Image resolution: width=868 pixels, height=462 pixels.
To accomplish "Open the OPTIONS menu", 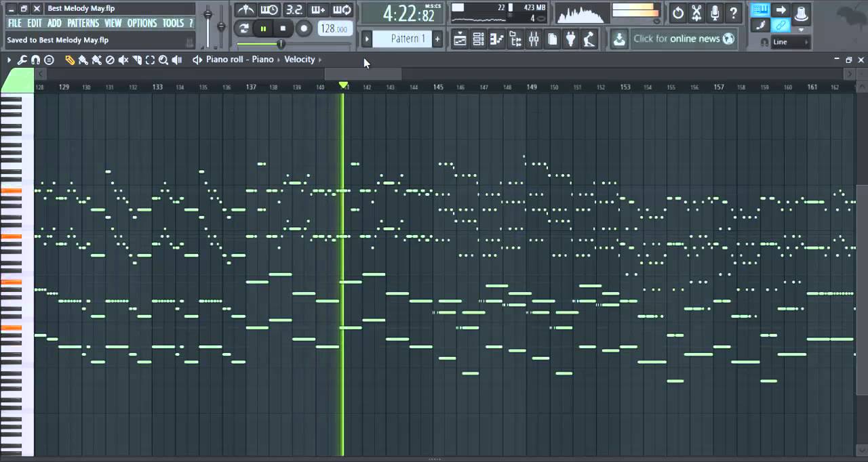I will pos(142,23).
